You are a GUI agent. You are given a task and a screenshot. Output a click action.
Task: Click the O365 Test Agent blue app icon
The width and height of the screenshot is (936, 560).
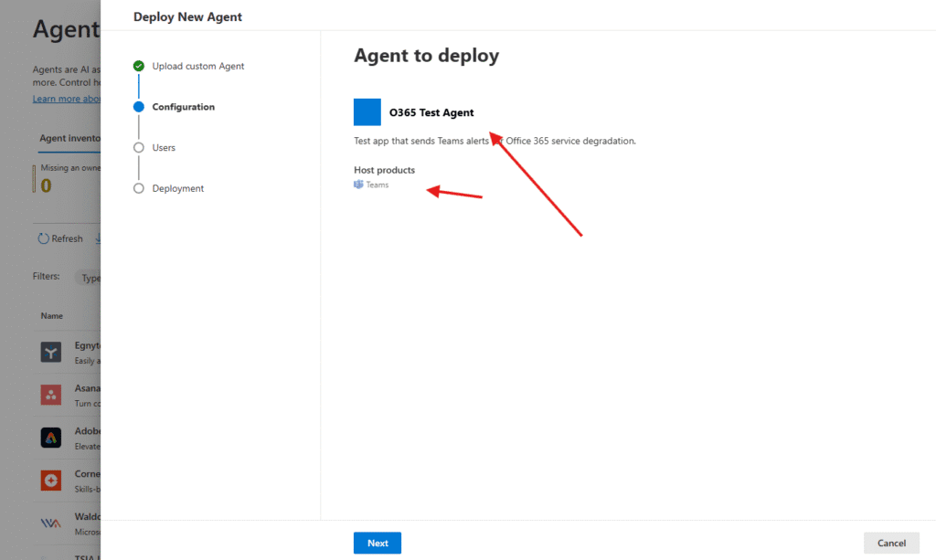(x=367, y=111)
